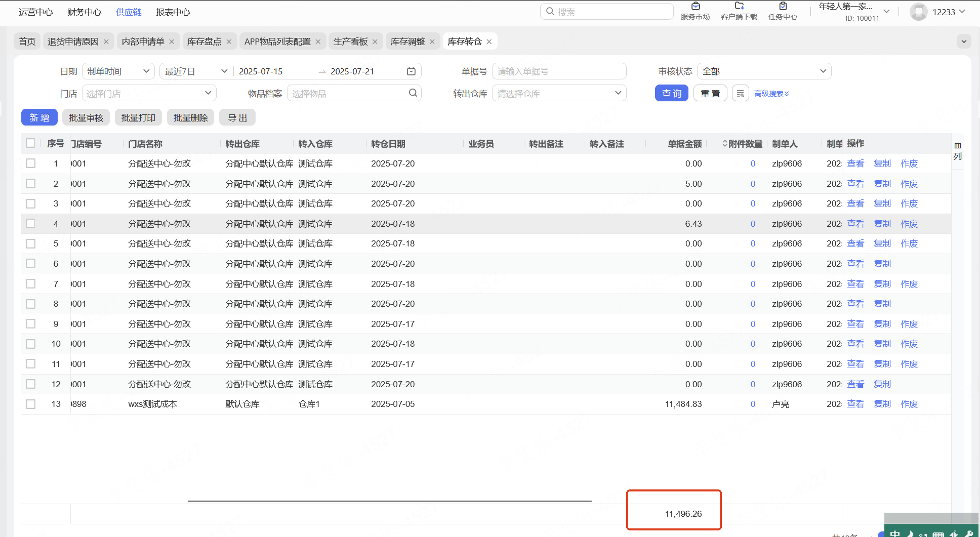Click the 批量审核 button
This screenshot has height=537, width=980.
pos(86,118)
